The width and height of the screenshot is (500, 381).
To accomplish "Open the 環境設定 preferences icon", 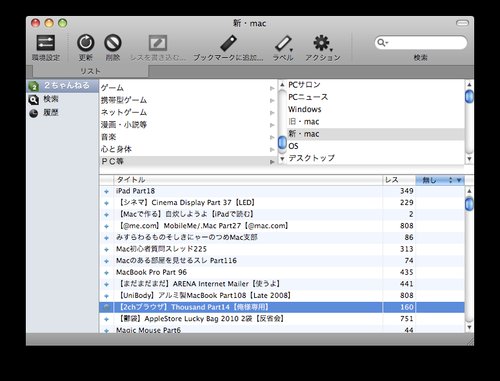I will click(x=46, y=43).
